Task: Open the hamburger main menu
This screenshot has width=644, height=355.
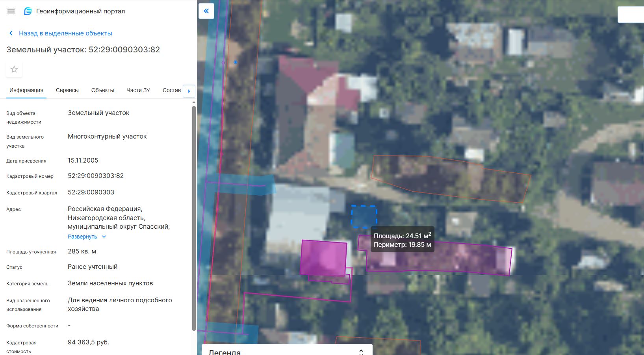Action: tap(11, 11)
